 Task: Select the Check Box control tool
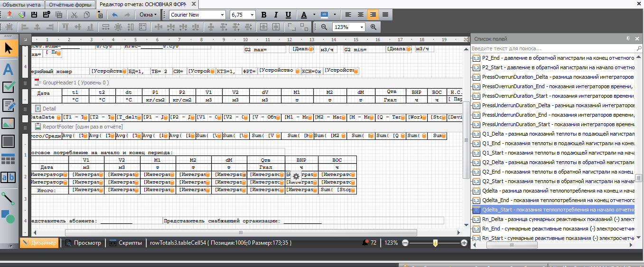(x=9, y=87)
